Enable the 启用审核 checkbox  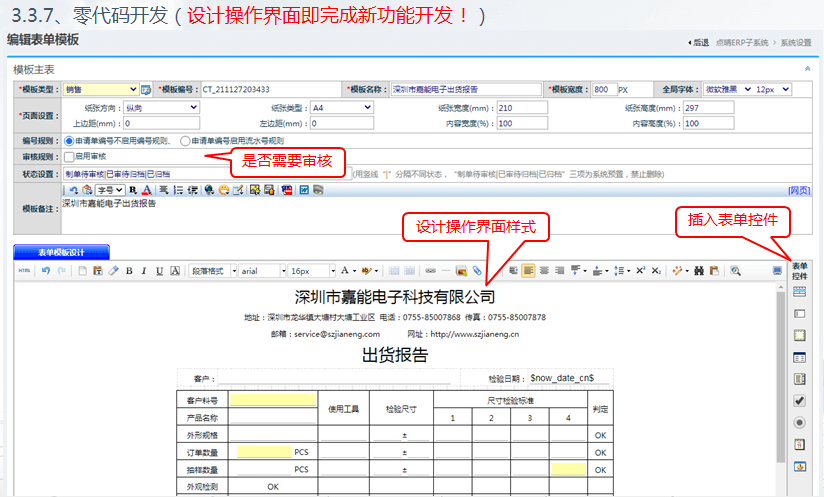click(69, 157)
